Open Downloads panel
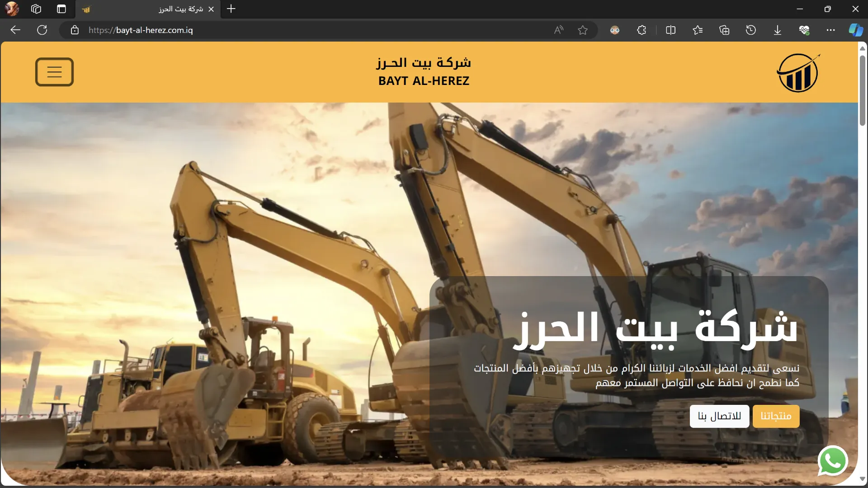 click(778, 30)
